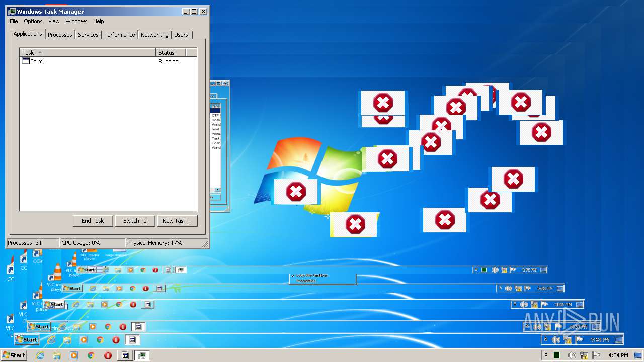644x362 pixels.
Task: Sort by the Task column header
Action: point(88,52)
